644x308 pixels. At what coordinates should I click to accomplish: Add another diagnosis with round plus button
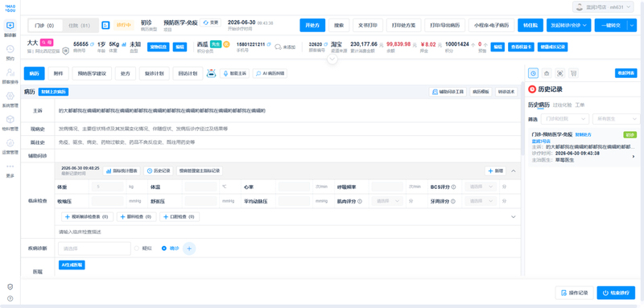coord(189,248)
